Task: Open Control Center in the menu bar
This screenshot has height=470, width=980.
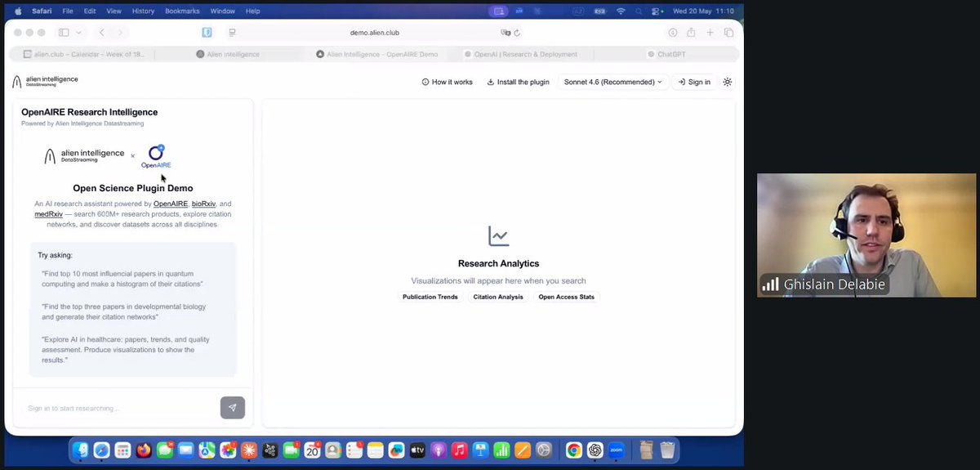Action: [x=657, y=11]
